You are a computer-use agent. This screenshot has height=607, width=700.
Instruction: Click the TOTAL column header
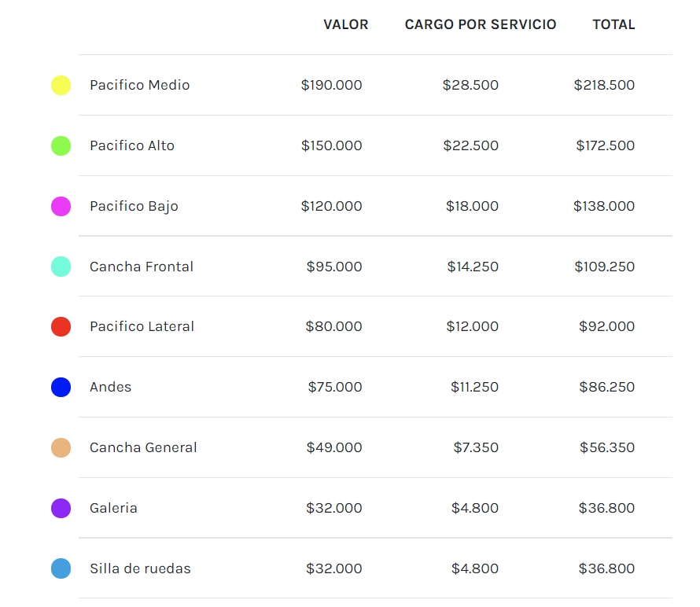click(x=613, y=24)
